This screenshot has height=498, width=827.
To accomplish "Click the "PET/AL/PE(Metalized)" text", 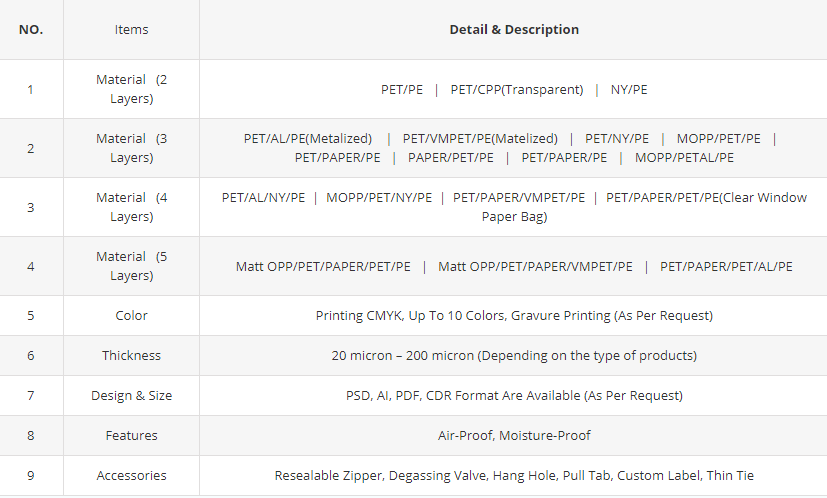I will 308,138.
